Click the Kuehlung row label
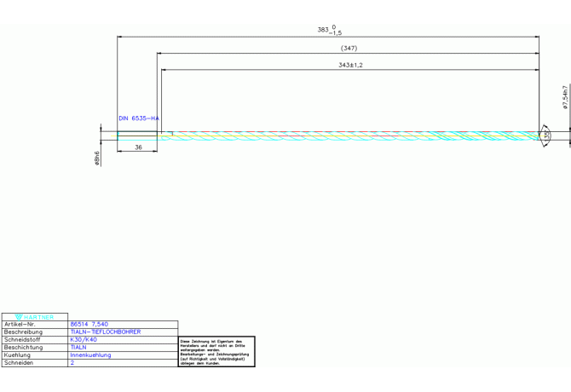This screenshot has height=392, width=571. pos(18,355)
